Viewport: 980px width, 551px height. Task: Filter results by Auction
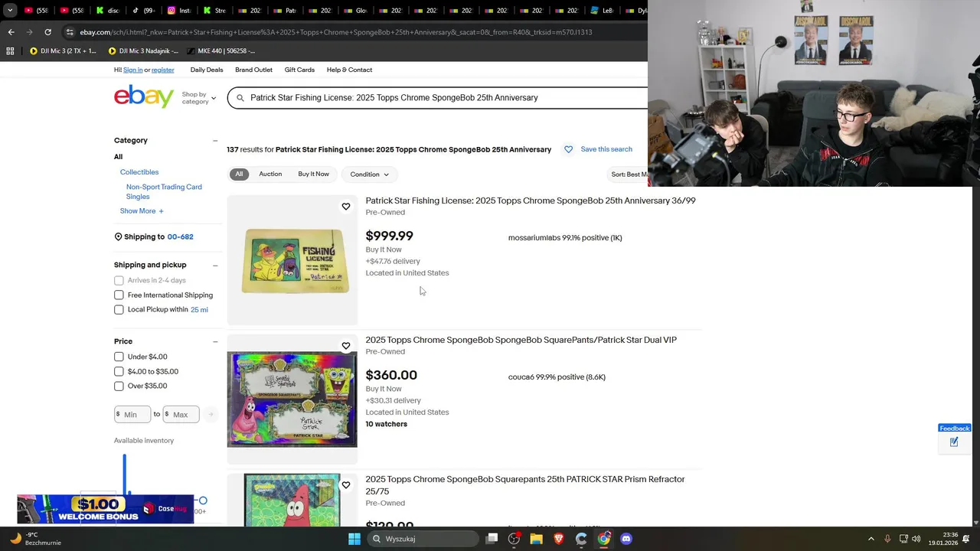tap(270, 174)
